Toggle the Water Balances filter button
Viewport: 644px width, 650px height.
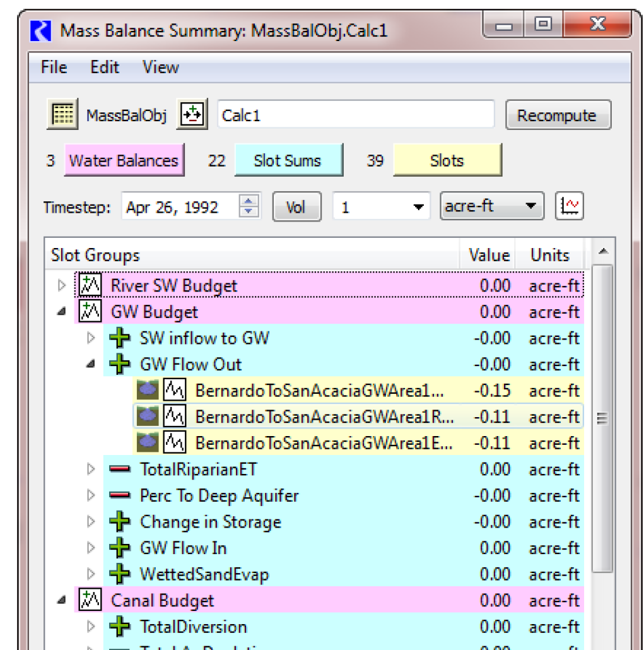(x=124, y=161)
